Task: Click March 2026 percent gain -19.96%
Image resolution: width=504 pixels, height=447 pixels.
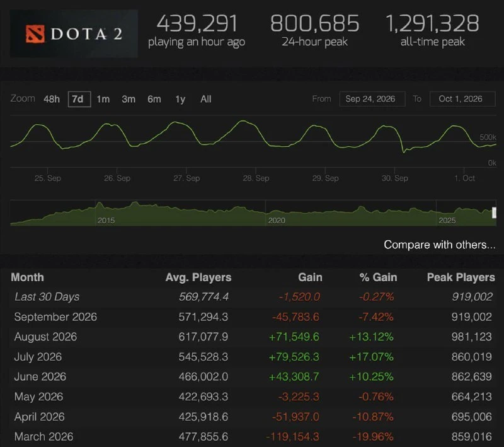Action: [x=373, y=437]
